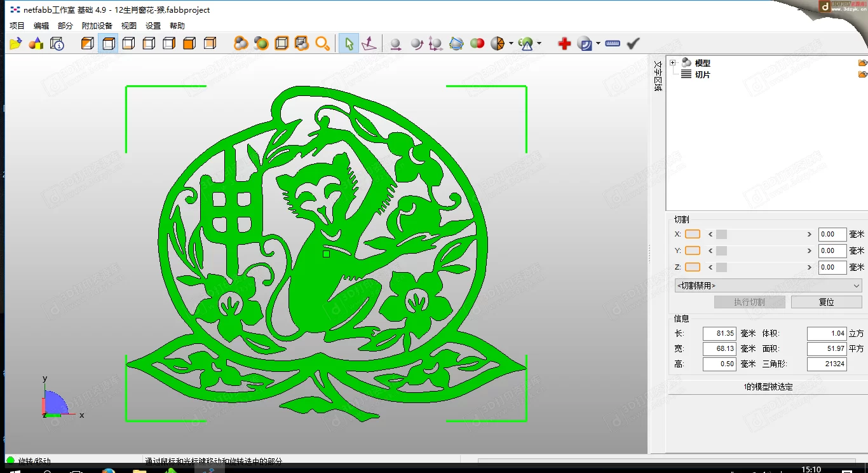The height and width of the screenshot is (473, 868).
Task: Click the folder icon on the 模型 row
Action: point(862,63)
